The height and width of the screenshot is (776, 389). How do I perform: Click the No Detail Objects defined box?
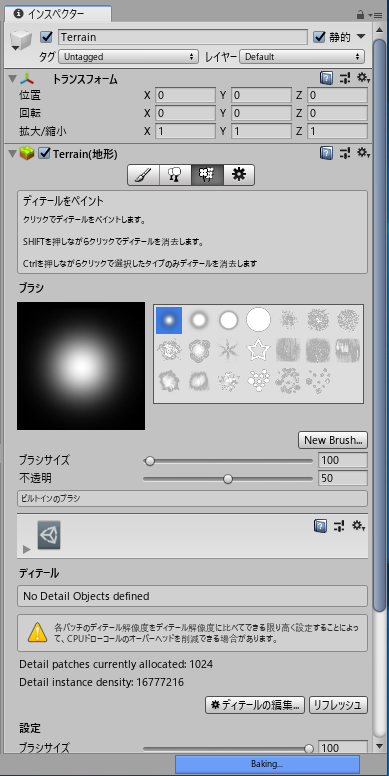[x=193, y=596]
